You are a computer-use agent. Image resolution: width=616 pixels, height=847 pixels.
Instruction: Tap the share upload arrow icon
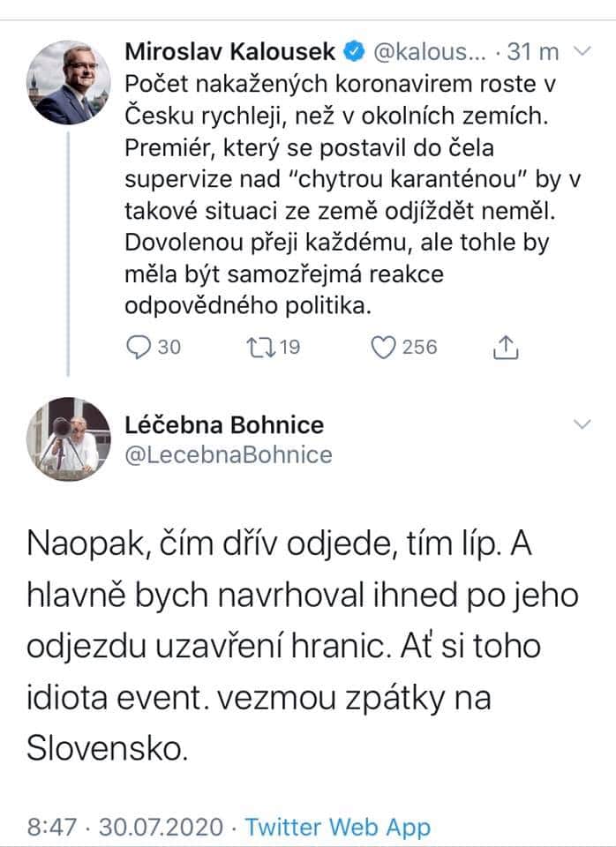pyautogui.click(x=503, y=348)
